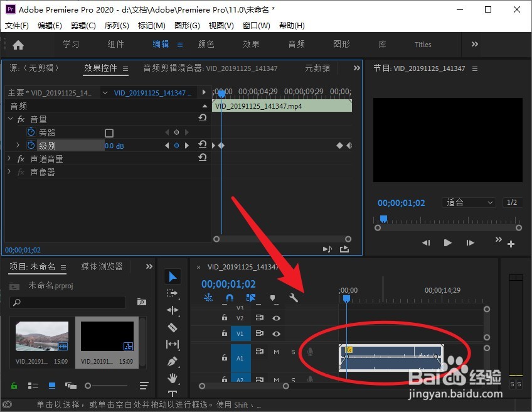The height and width of the screenshot is (412, 532).
Task: Select the landscape video thumbnail in project
Action: click(x=42, y=336)
